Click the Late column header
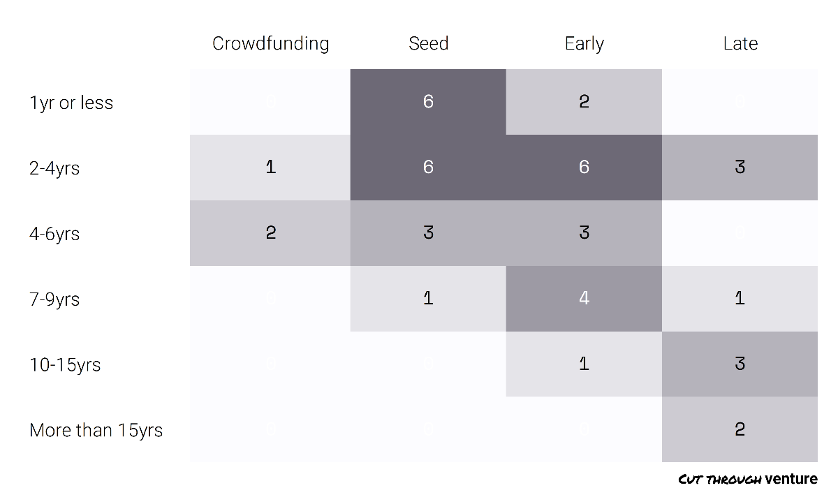This screenshot has width=838, height=504. tap(740, 43)
